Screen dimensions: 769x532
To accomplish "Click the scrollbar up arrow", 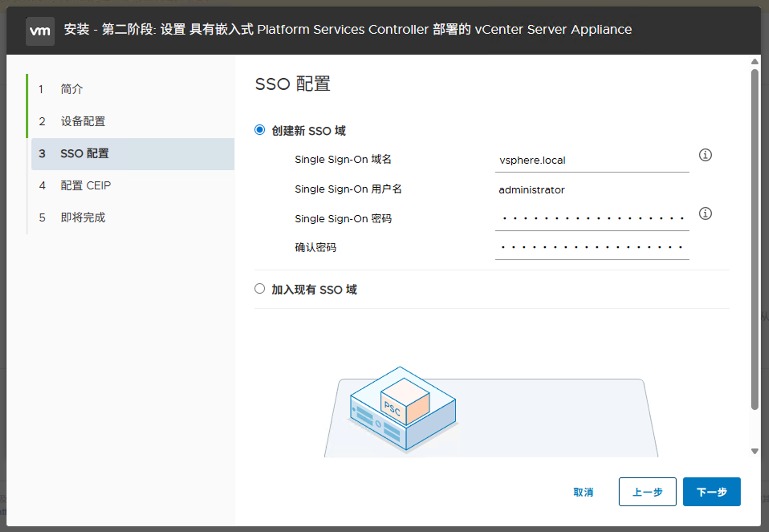I will (x=755, y=61).
